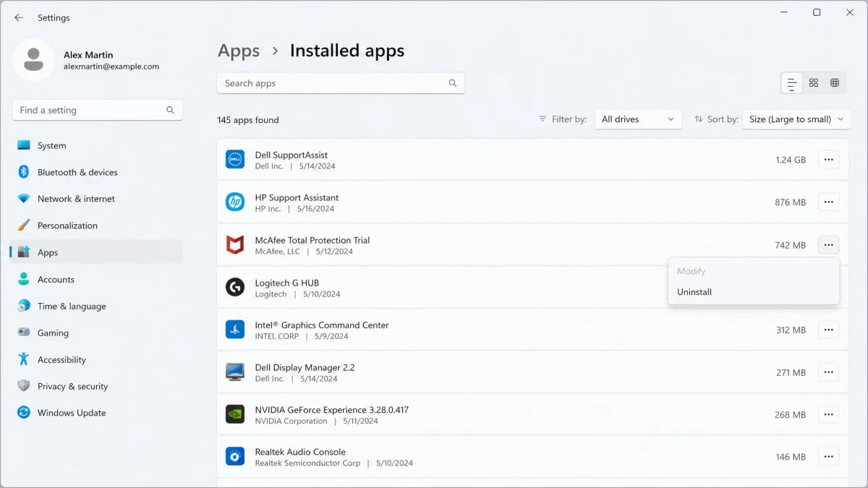Select Uninstall from the context menu
The height and width of the screenshot is (488, 868).
[754, 292]
